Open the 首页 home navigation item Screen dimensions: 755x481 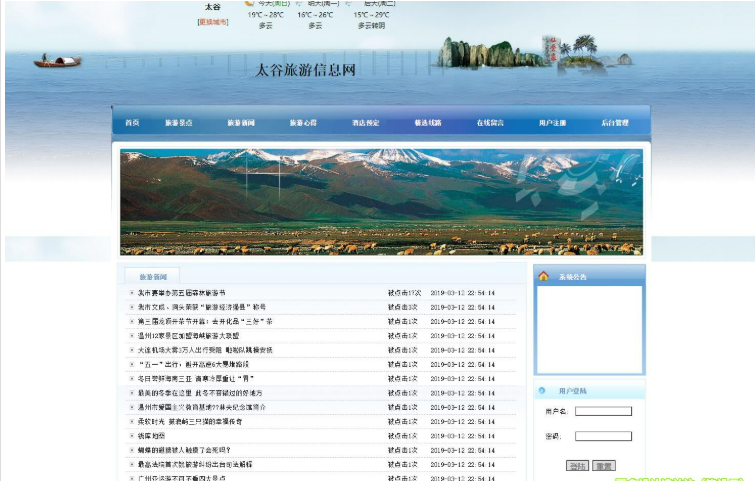click(x=132, y=123)
